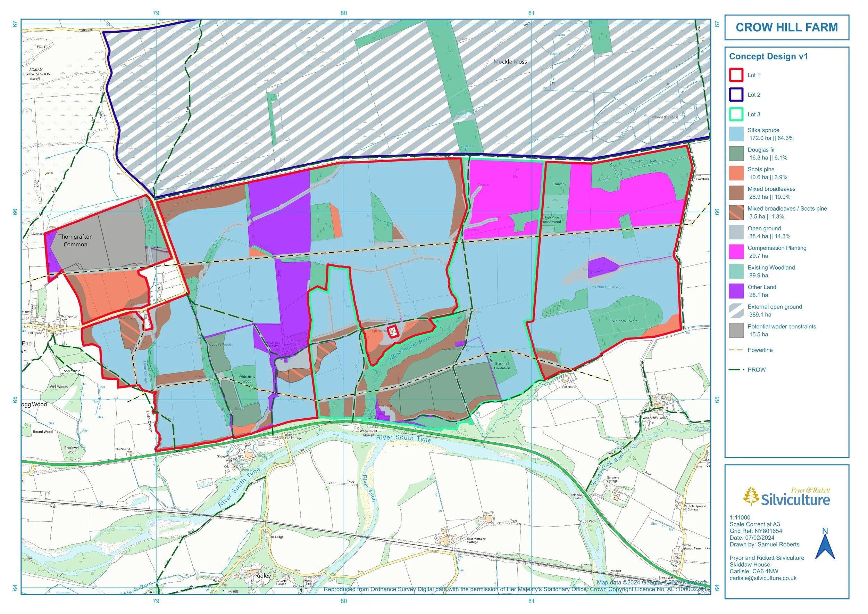Click the Concept Design v1 heading
This screenshot has height=614, width=868.
(x=768, y=56)
